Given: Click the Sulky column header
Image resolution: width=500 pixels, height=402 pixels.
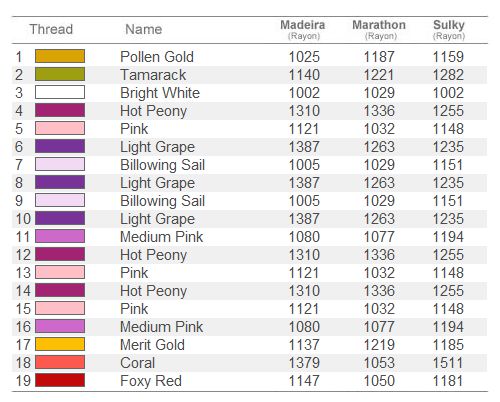Looking at the screenshot, I should pos(449,29).
